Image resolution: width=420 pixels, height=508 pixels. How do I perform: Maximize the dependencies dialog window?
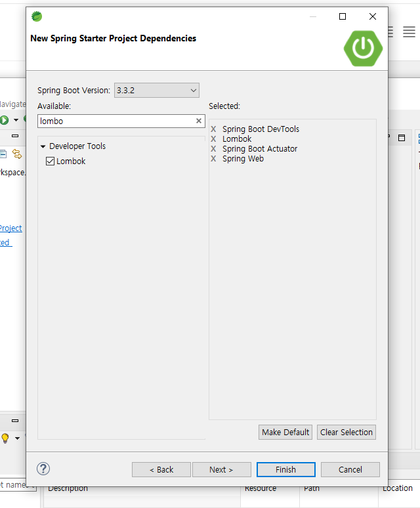pos(343,16)
